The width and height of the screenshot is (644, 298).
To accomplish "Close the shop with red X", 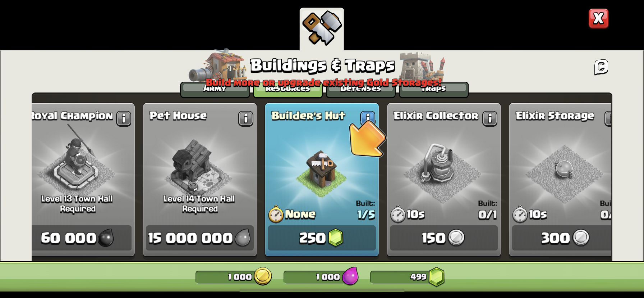I will pyautogui.click(x=598, y=18).
